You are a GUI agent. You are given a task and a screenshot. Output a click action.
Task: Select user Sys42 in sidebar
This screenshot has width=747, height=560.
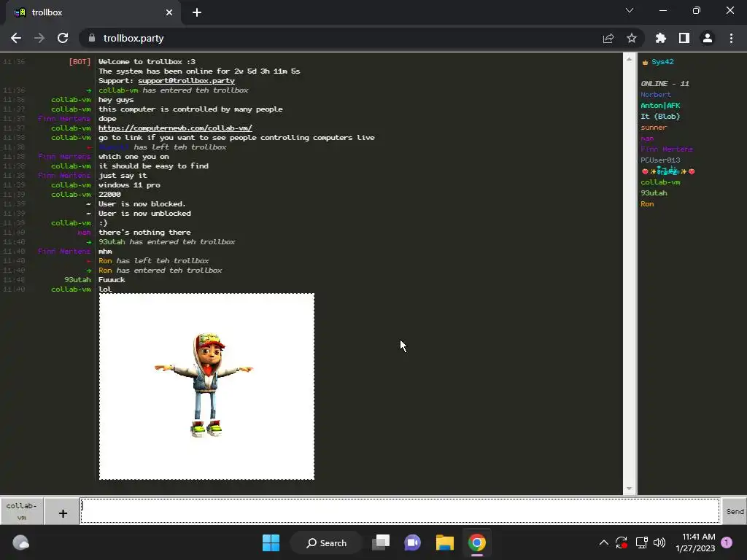point(662,62)
